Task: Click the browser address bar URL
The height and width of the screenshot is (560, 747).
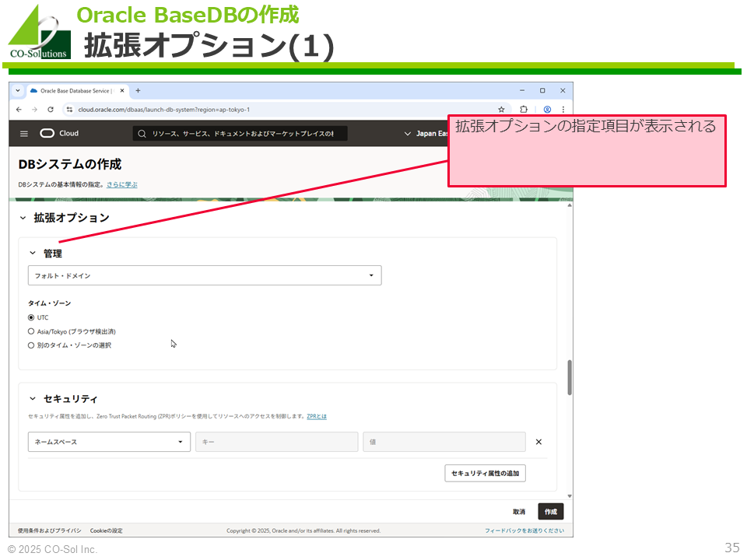Action: click(164, 110)
